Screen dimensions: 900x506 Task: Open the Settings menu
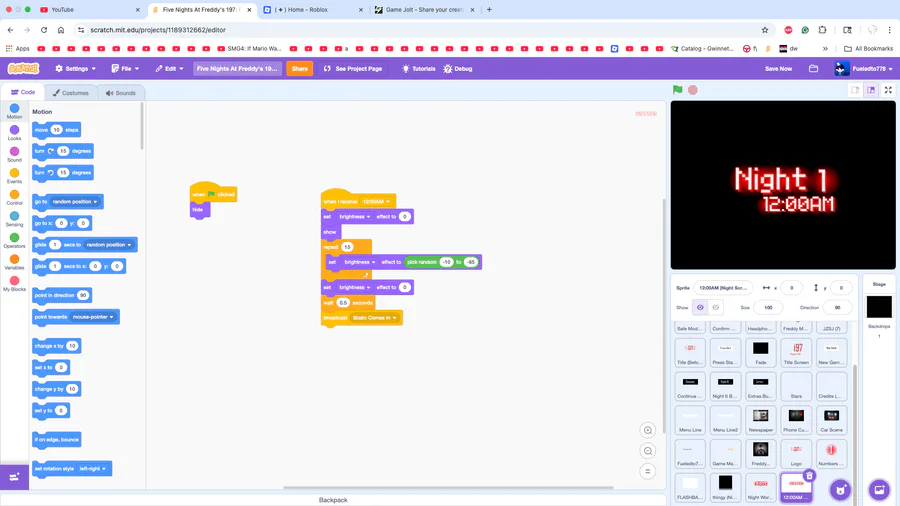tap(75, 68)
